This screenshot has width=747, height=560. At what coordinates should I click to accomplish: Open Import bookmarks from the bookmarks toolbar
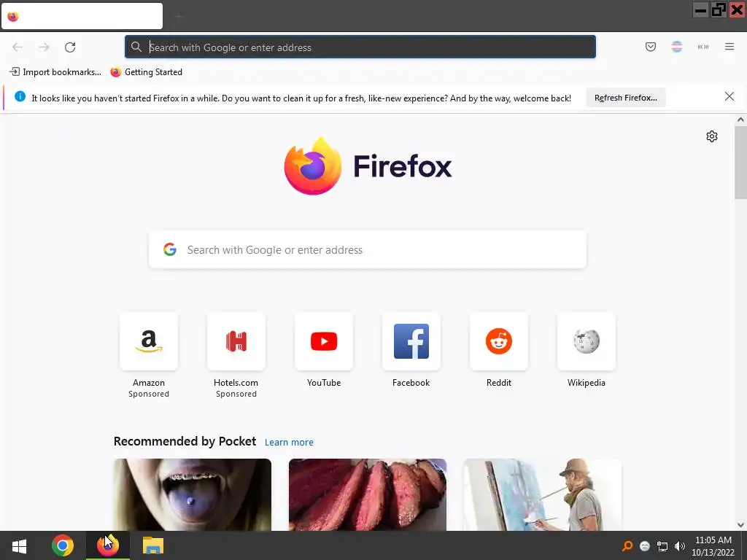pos(55,72)
